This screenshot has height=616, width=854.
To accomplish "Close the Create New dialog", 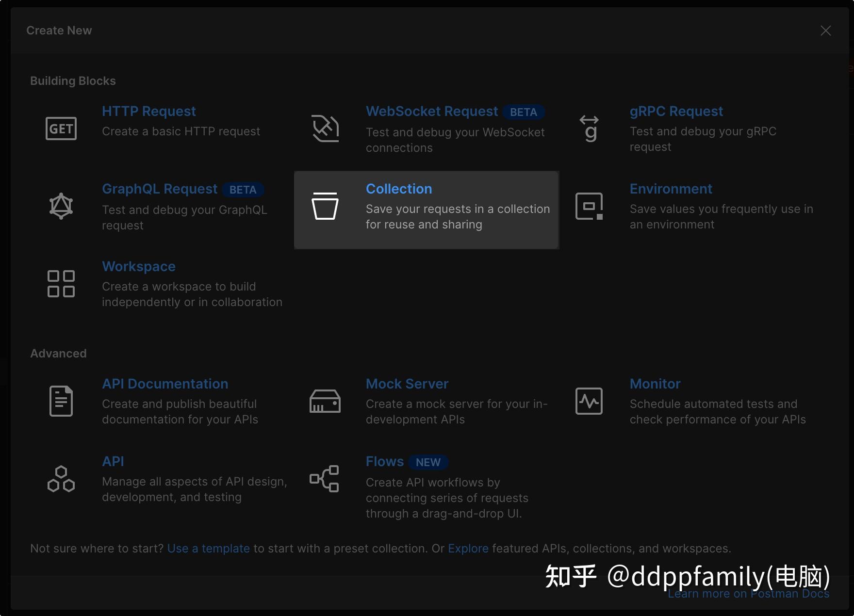I will pyautogui.click(x=825, y=30).
